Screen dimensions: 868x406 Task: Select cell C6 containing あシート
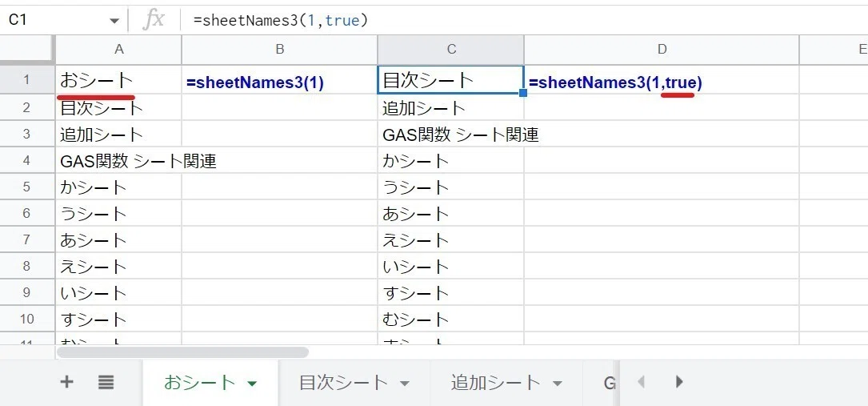tap(450, 213)
